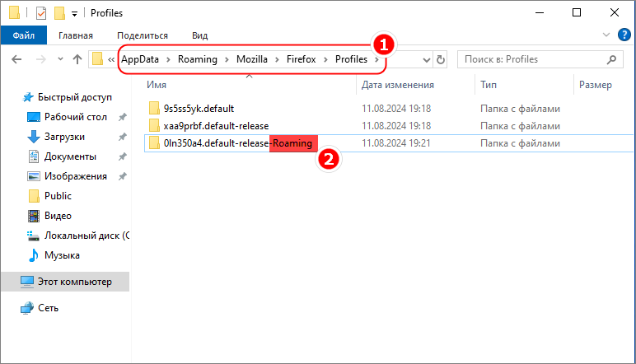The image size is (636, 364).
Task: Click folder icon of 0ln350a4.default-release row
Action: pyautogui.click(x=154, y=143)
